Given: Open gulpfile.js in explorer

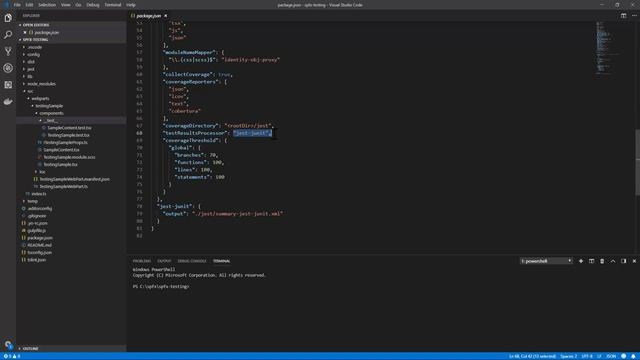Looking at the screenshot, I should 36,231.
